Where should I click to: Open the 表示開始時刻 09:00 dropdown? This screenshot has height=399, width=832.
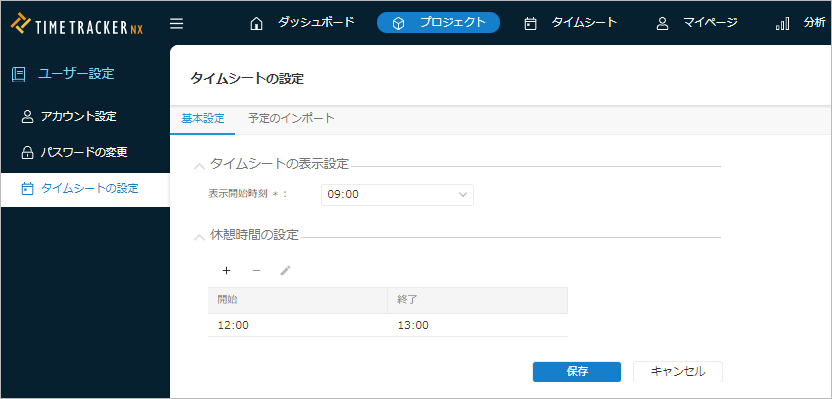tap(397, 195)
